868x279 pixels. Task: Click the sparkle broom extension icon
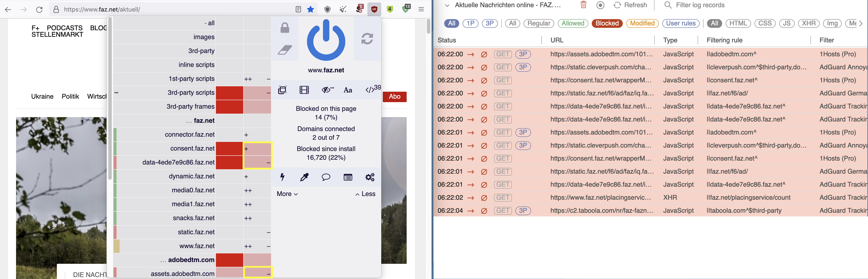coord(343,9)
